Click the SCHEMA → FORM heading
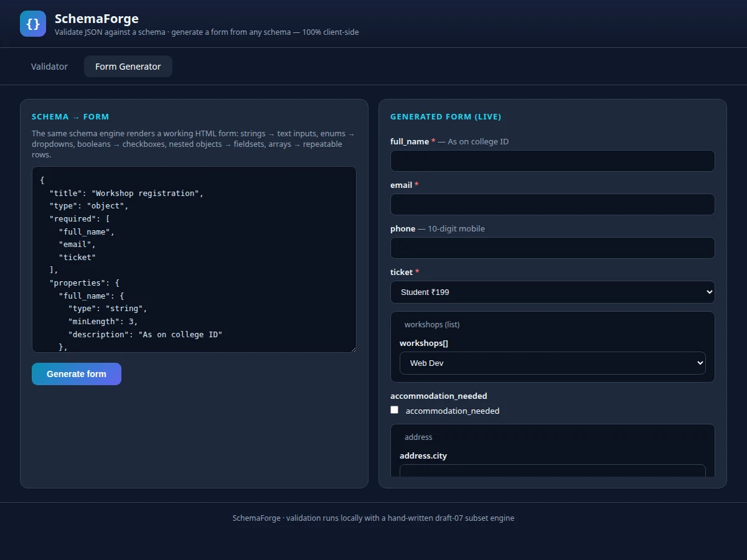Image resolution: width=747 pixels, height=560 pixels. [x=70, y=116]
